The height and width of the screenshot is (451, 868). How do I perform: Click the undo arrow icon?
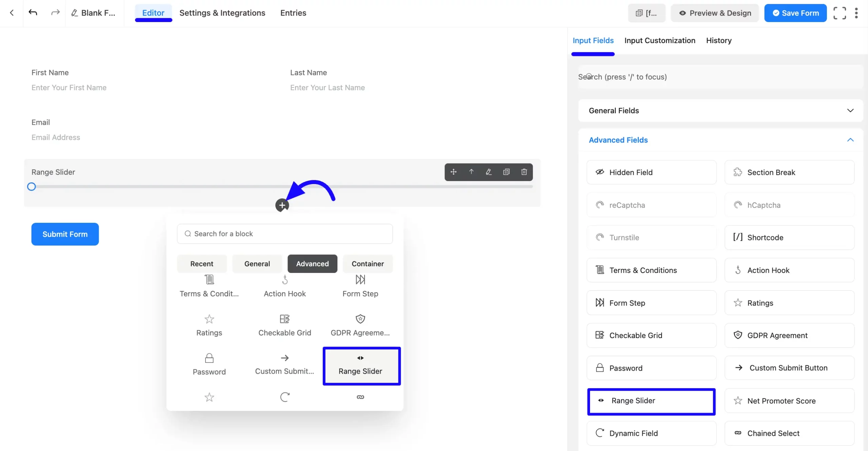33,13
